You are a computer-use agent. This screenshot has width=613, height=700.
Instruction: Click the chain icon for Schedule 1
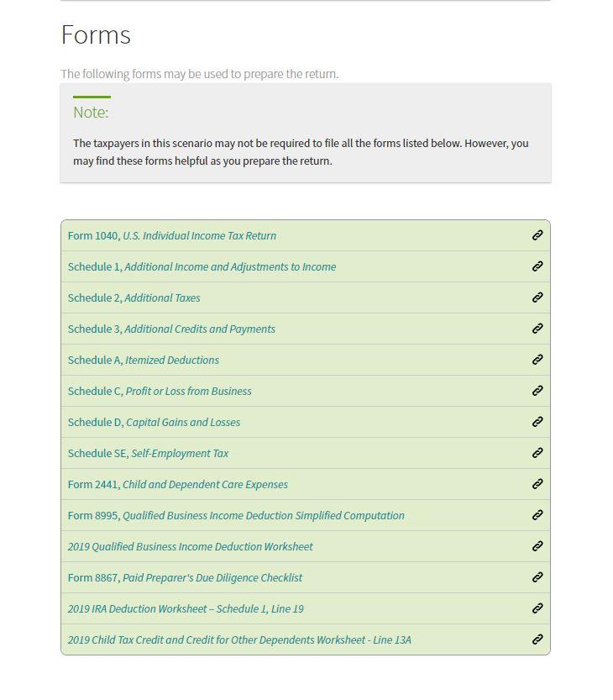point(537,266)
